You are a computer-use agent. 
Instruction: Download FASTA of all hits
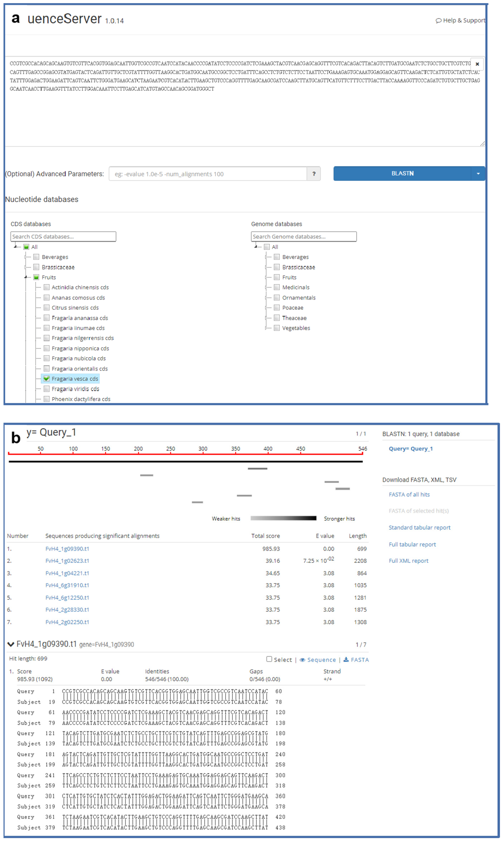409,495
